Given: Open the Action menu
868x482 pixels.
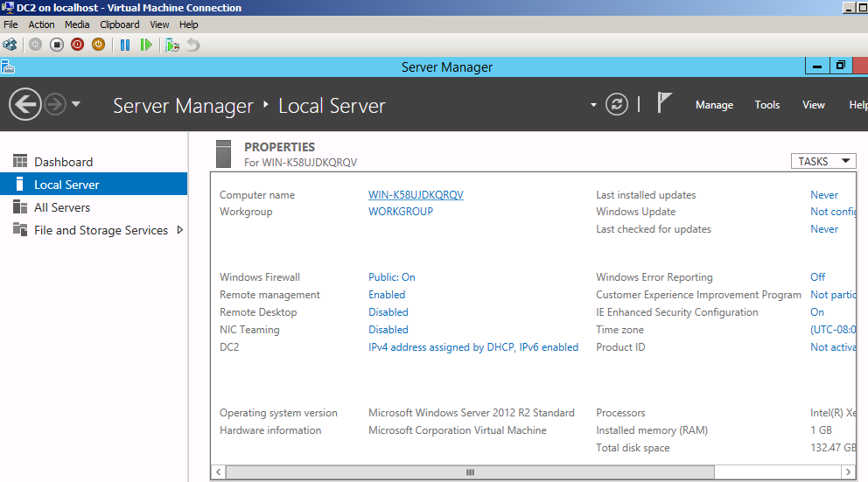Looking at the screenshot, I should click(41, 24).
